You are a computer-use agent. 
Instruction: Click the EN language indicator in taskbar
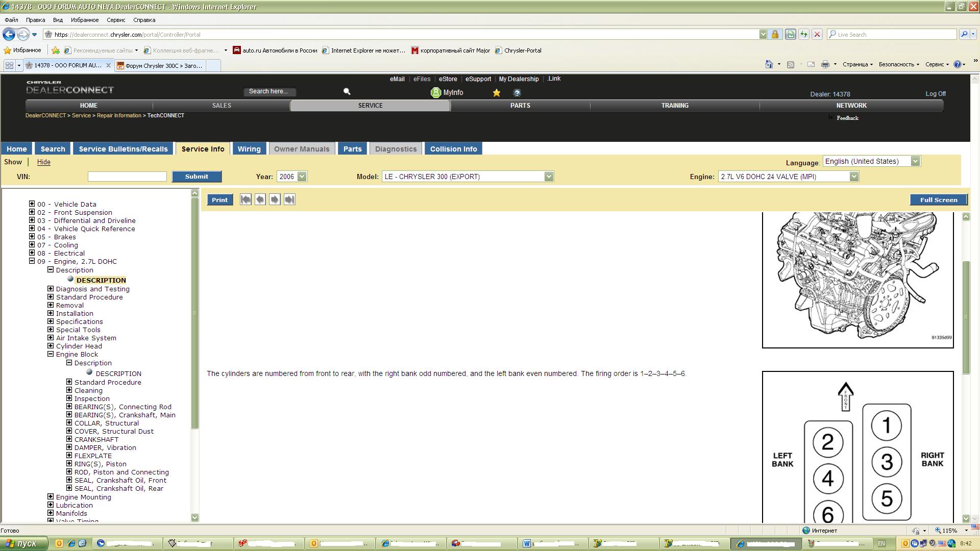tap(881, 543)
